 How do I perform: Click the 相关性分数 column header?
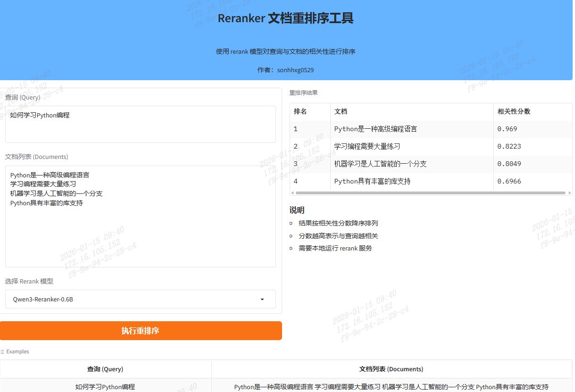pos(514,111)
